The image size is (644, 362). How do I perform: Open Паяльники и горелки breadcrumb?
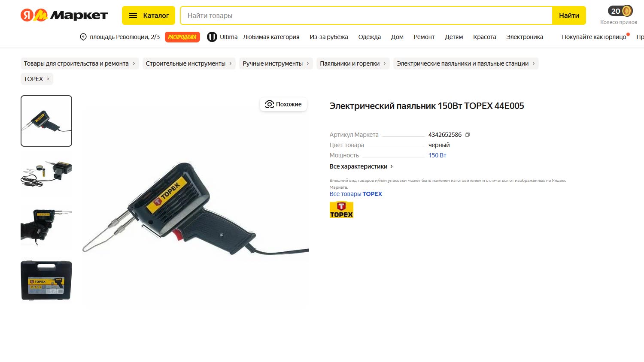click(353, 63)
